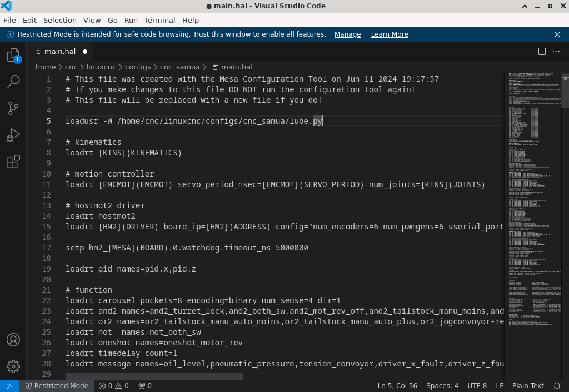
Task: Open the notifications bell in status bar
Action: [557, 386]
